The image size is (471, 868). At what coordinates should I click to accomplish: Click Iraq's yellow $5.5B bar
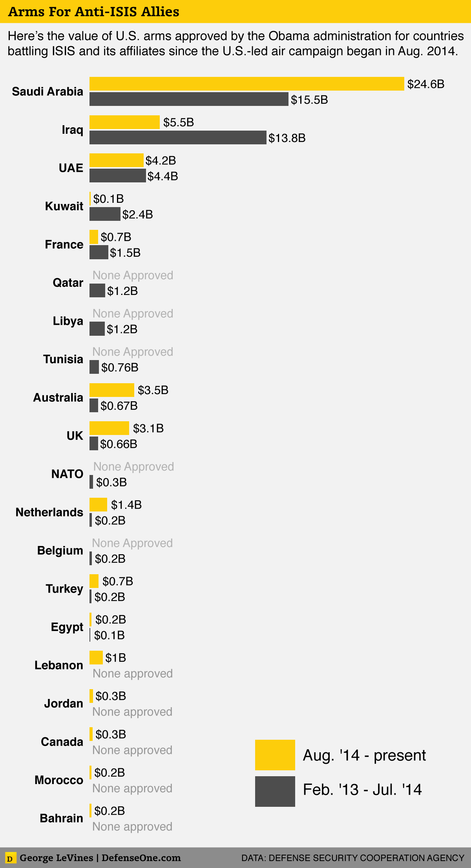124,122
